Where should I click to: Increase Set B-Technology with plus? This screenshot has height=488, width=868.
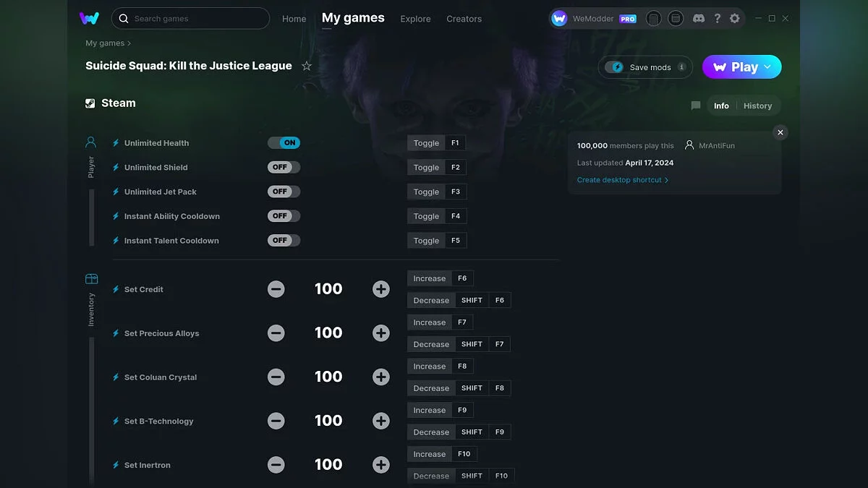click(381, 421)
